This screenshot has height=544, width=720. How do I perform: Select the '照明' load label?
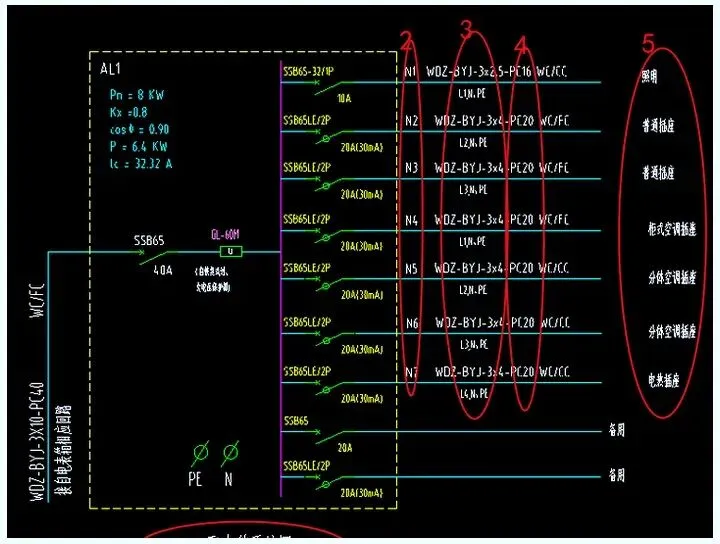649,75
